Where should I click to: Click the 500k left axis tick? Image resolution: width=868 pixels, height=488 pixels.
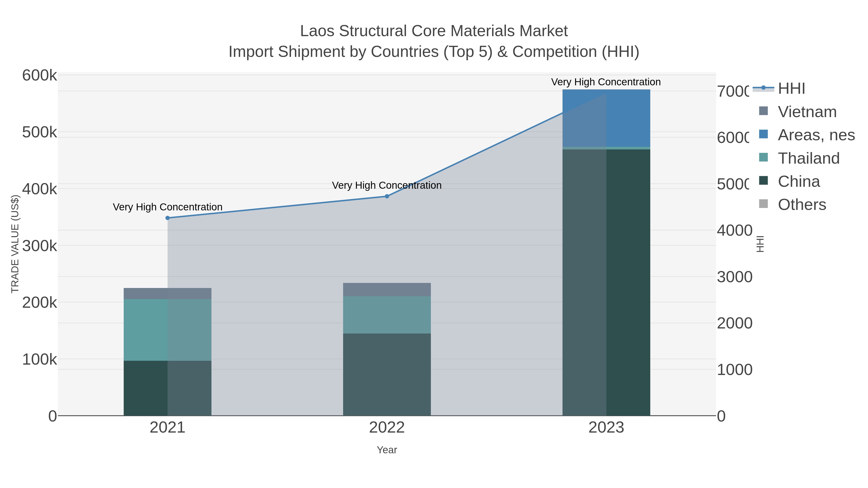click(40, 132)
